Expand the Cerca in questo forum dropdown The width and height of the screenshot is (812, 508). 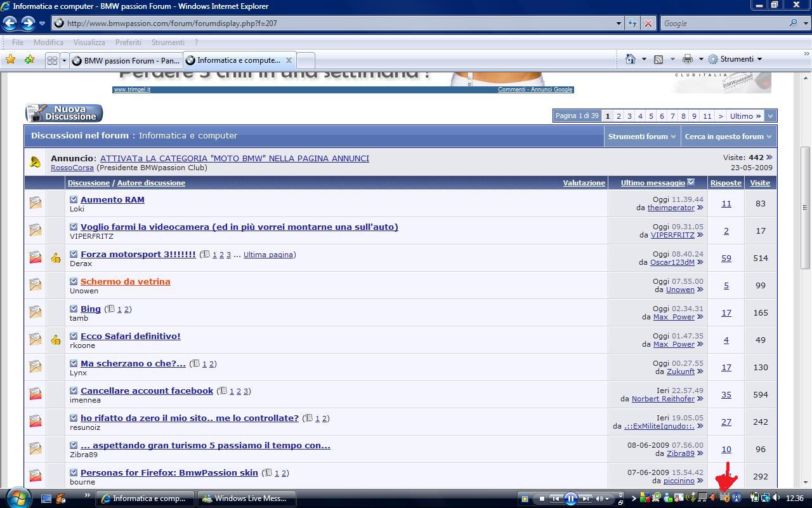click(728, 136)
